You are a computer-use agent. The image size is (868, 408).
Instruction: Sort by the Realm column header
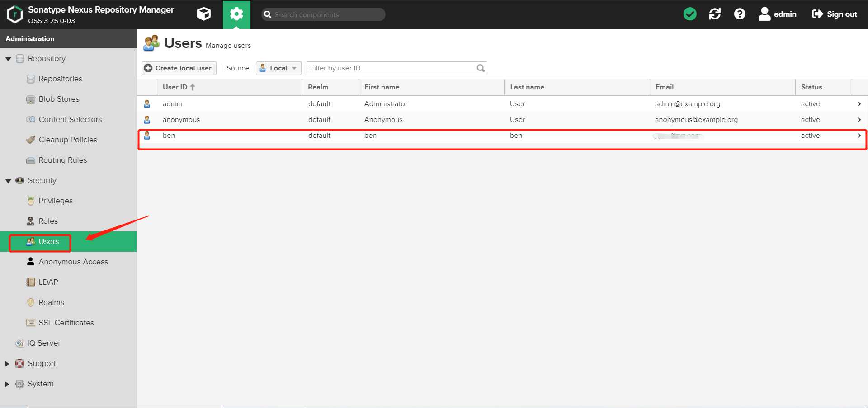click(330, 87)
